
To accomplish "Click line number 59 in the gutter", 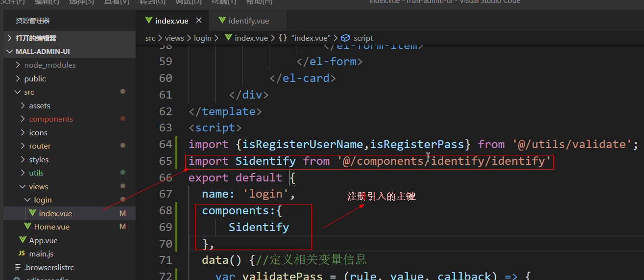I will 166,61.
